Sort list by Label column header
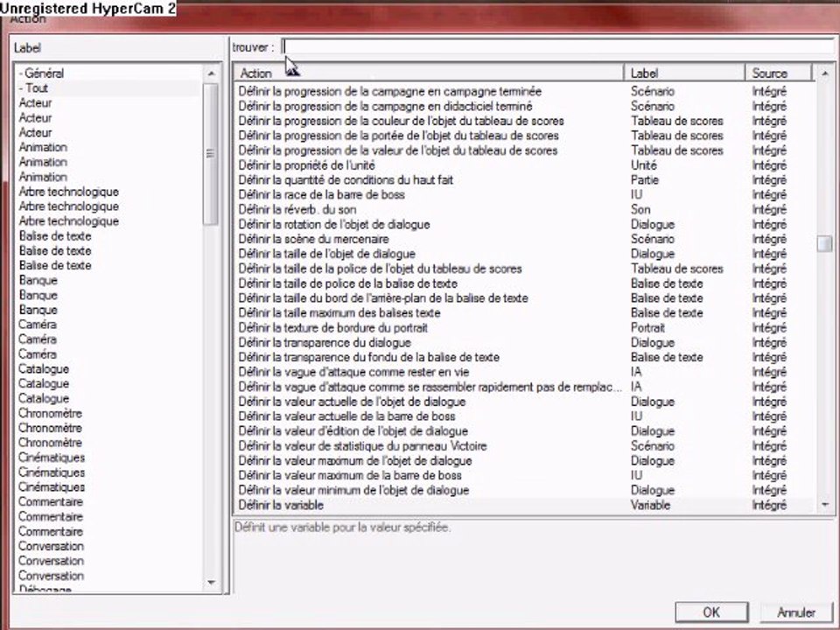Viewport: 840px width, 630px height. click(684, 73)
